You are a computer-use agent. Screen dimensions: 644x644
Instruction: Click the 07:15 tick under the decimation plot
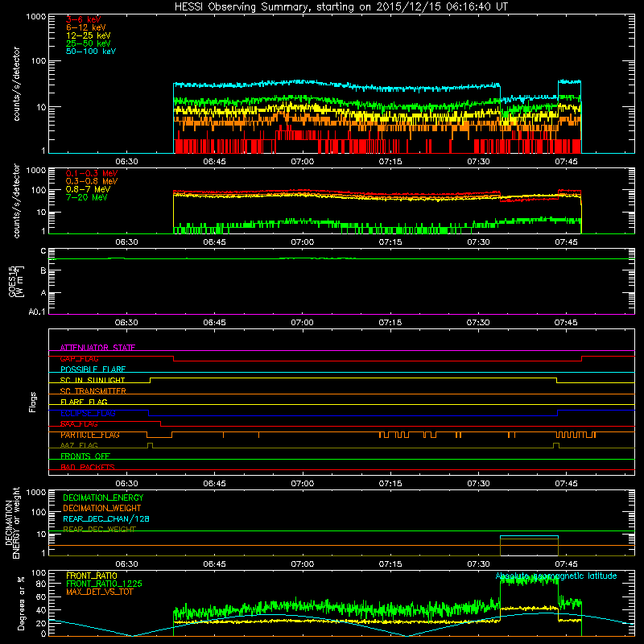(390, 564)
